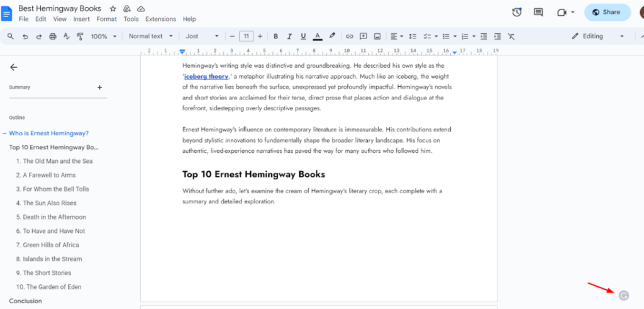Jump to Death in the Afternoon
This screenshot has width=644, height=309.
tap(51, 217)
